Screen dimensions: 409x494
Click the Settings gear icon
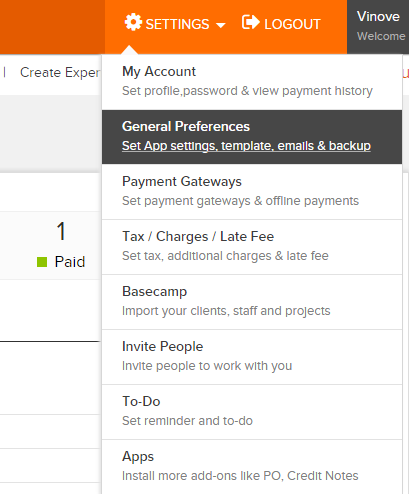(133, 22)
